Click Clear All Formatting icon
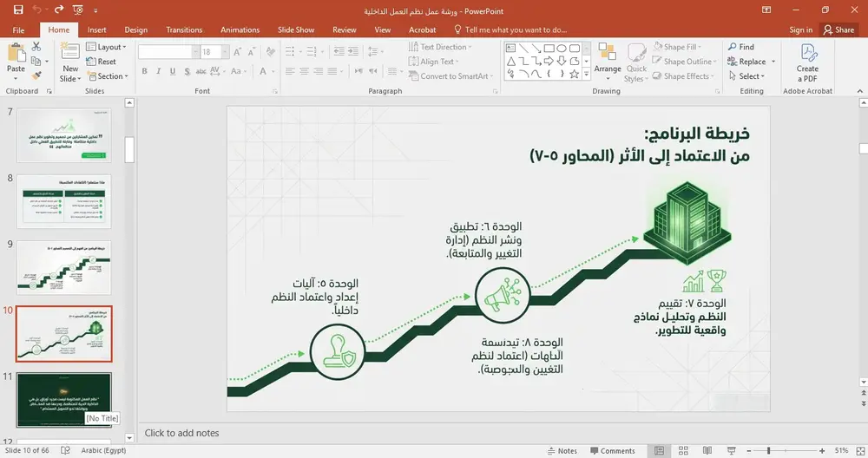The image size is (868, 458). (x=270, y=52)
